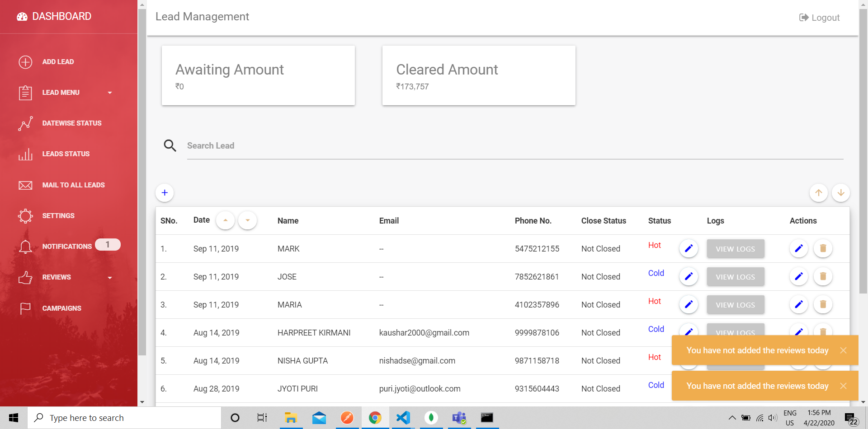The height and width of the screenshot is (429, 868).
Task: Open Windows Start menu
Action: point(14,418)
